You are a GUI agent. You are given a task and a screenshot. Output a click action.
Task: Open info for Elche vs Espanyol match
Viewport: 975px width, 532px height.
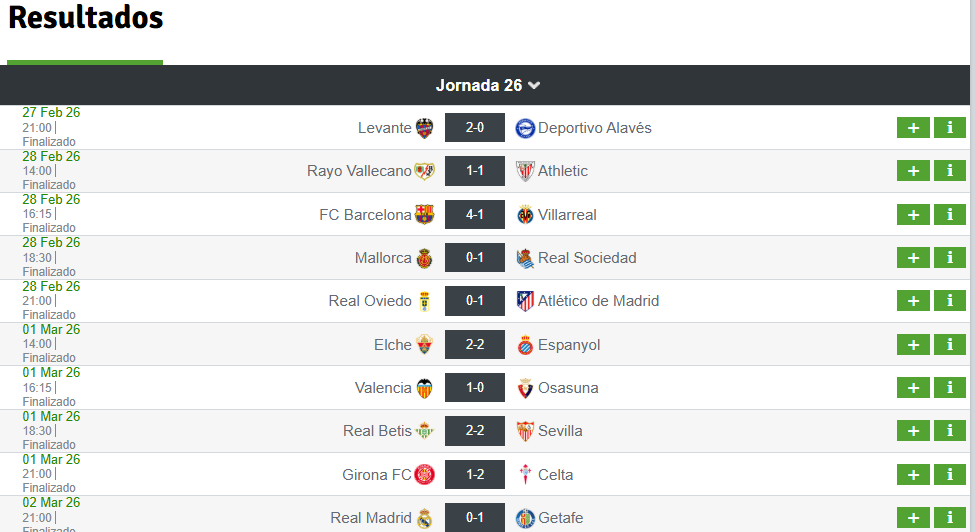[949, 345]
